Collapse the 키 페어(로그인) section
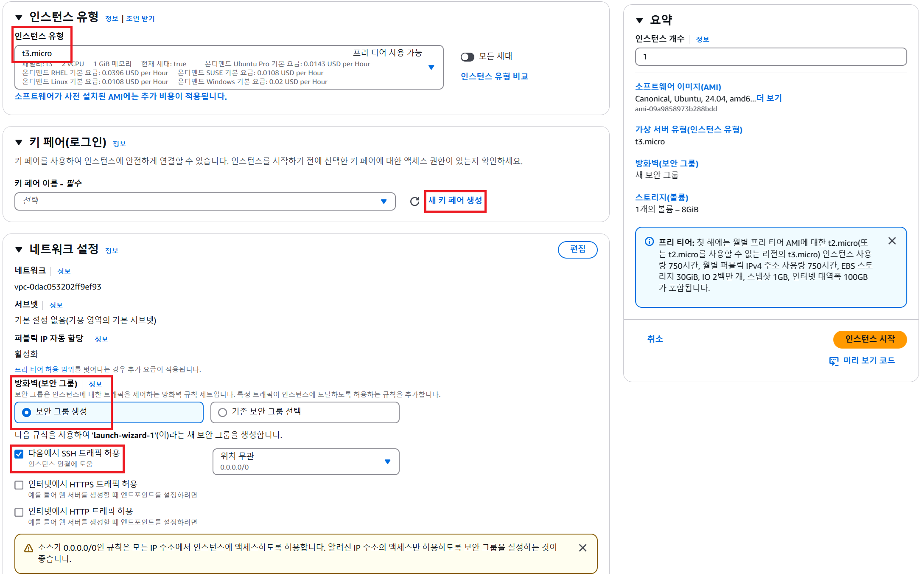Viewport: 924px width, 574px height. [x=19, y=142]
